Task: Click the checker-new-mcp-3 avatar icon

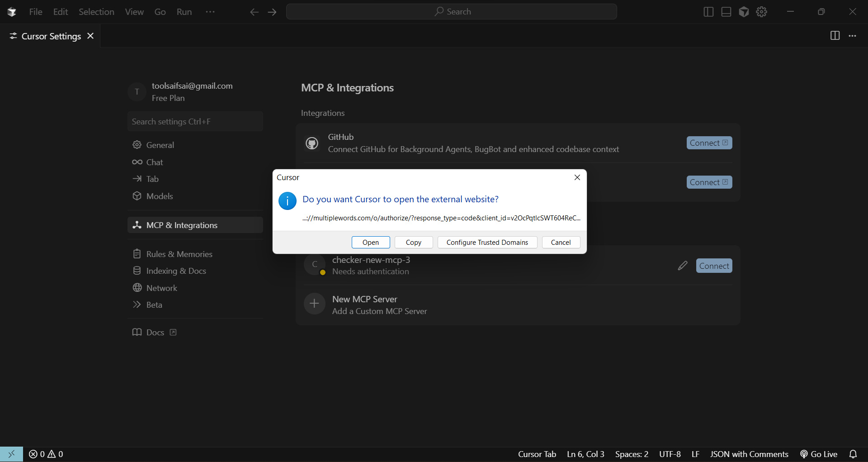Action: [x=315, y=265]
